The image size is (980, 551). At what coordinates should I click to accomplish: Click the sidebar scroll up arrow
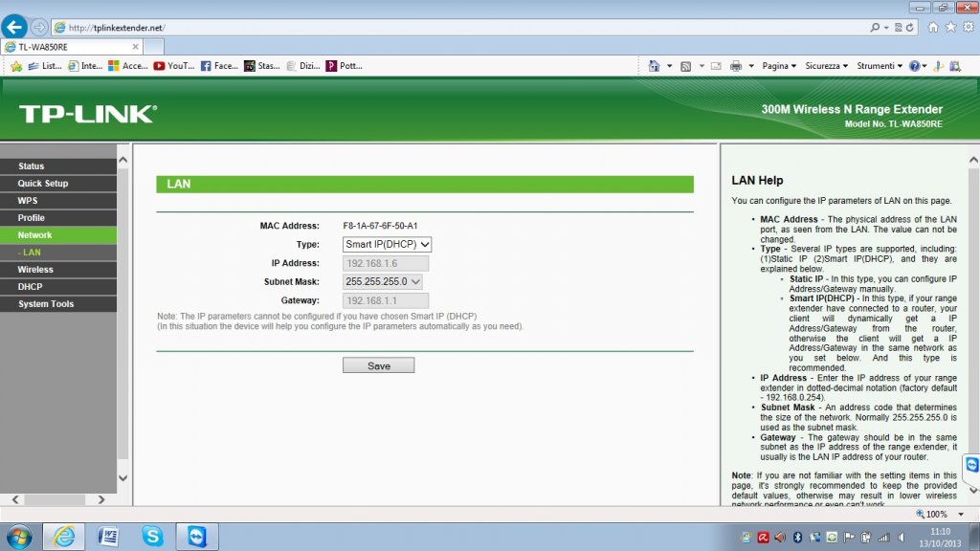123,160
